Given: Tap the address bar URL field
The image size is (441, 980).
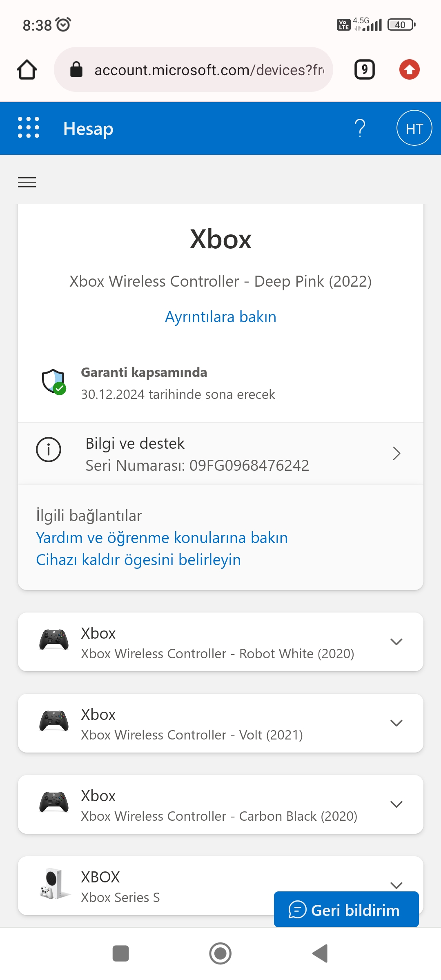Looking at the screenshot, I should [194, 69].
